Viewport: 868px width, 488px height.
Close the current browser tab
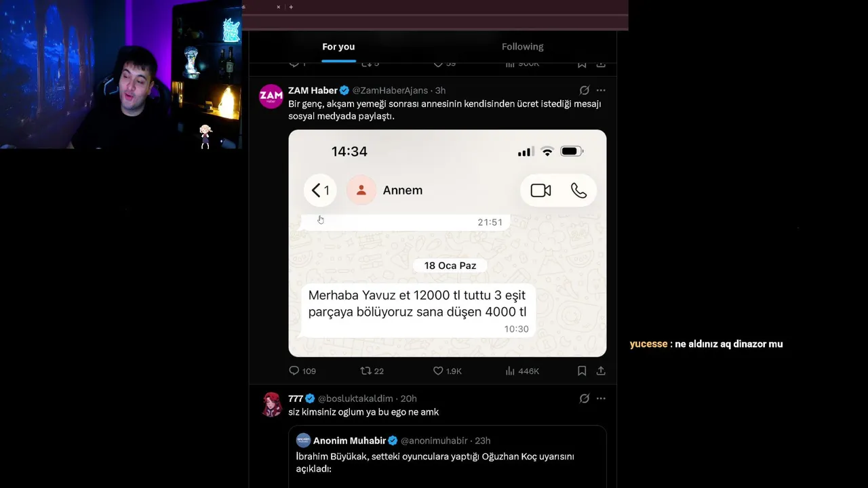pyautogui.click(x=278, y=7)
